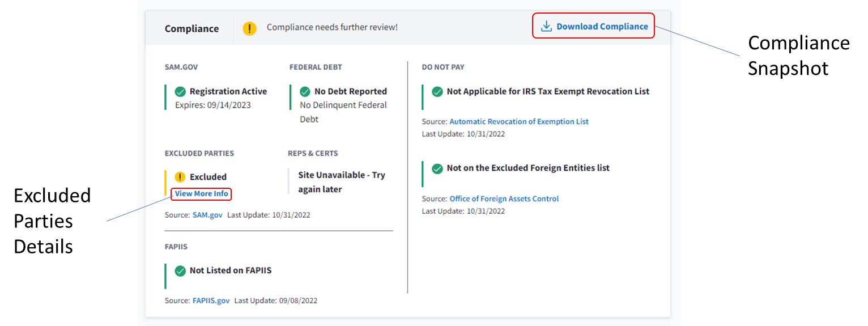Click yellow exclamation icon beside Excluded

tap(180, 177)
